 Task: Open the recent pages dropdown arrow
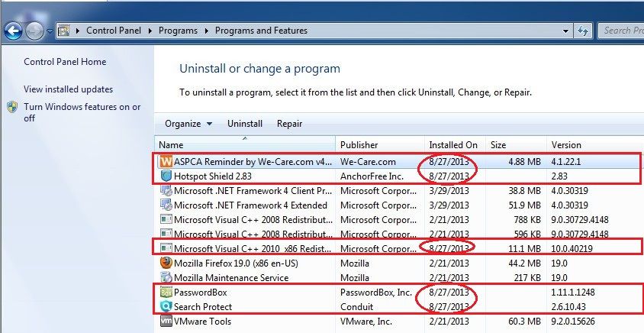click(x=50, y=31)
